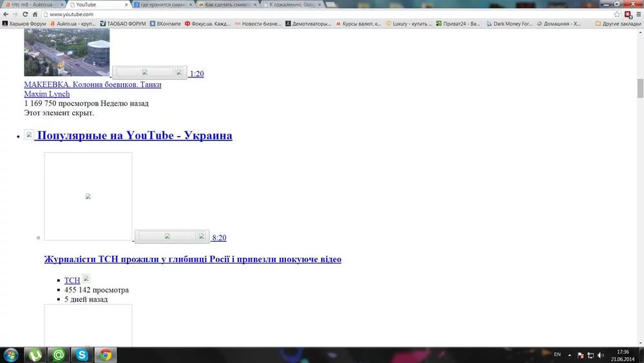Viewport: 644px width, 363px height.
Task: Open the network tray icon
Action: (591, 355)
